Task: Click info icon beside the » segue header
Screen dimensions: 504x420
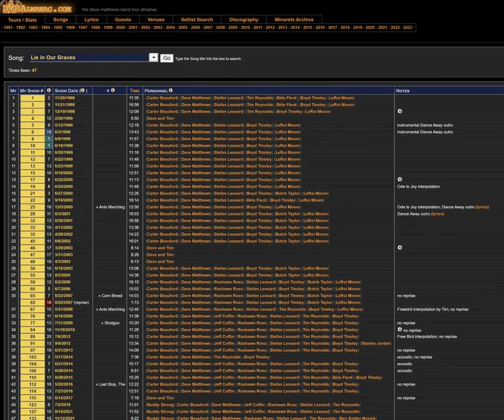Action: [113, 90]
